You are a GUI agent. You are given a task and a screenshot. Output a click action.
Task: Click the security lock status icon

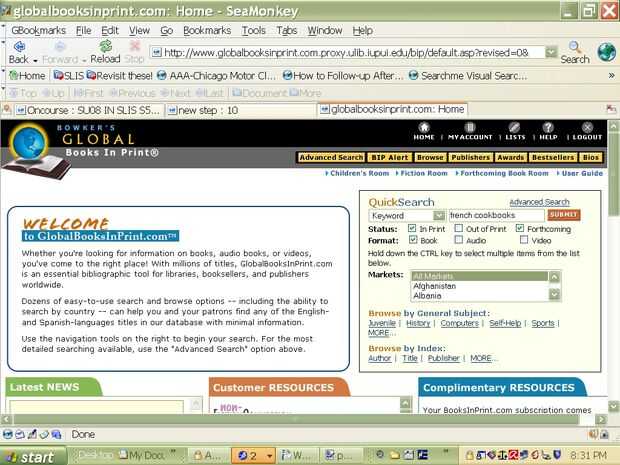(x=604, y=434)
